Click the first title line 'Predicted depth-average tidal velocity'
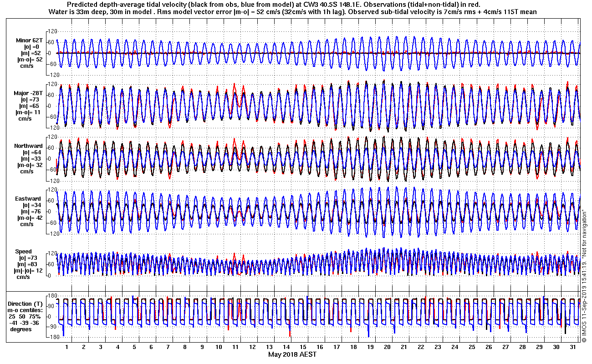This screenshot has height=364, width=592. point(273,4)
